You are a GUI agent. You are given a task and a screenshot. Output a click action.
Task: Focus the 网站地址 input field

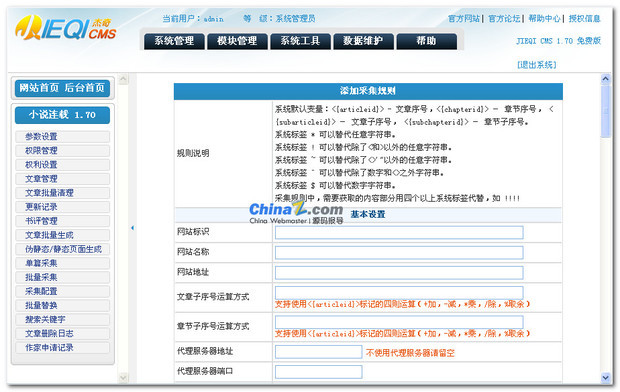[x=399, y=273]
